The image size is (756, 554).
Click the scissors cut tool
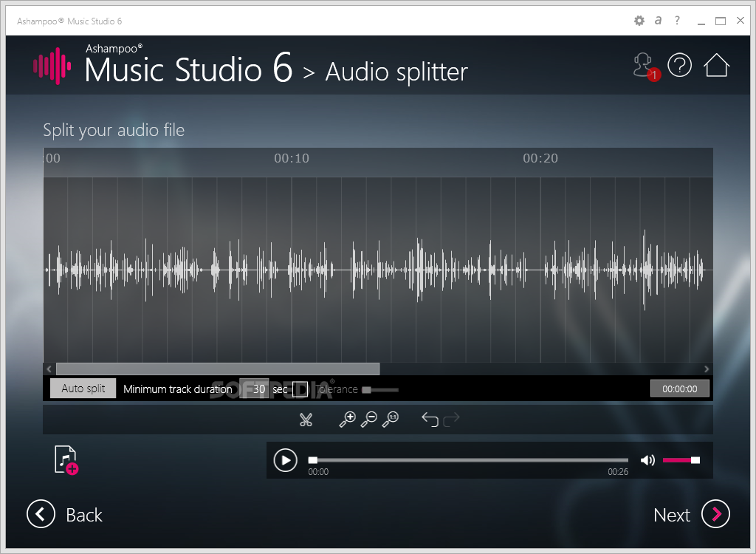306,420
